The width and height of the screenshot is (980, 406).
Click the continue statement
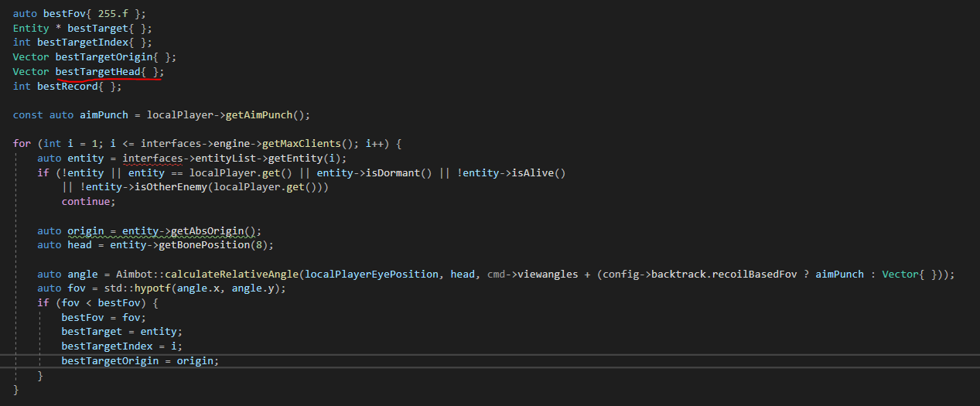click(88, 201)
